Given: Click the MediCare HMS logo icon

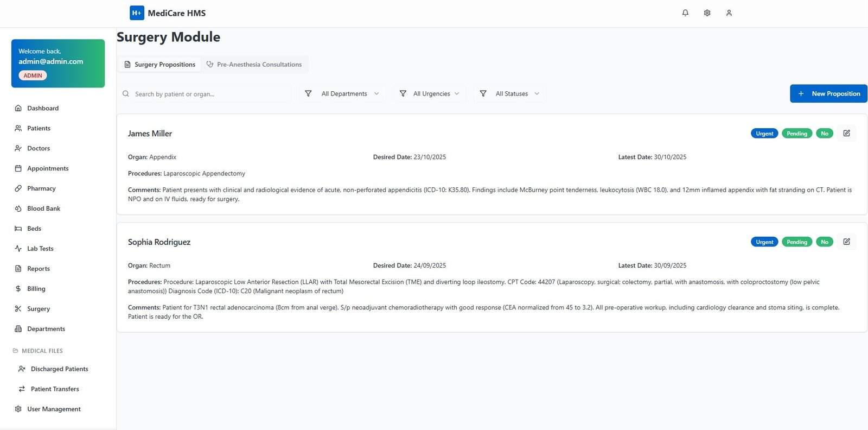Looking at the screenshot, I should pos(137,13).
